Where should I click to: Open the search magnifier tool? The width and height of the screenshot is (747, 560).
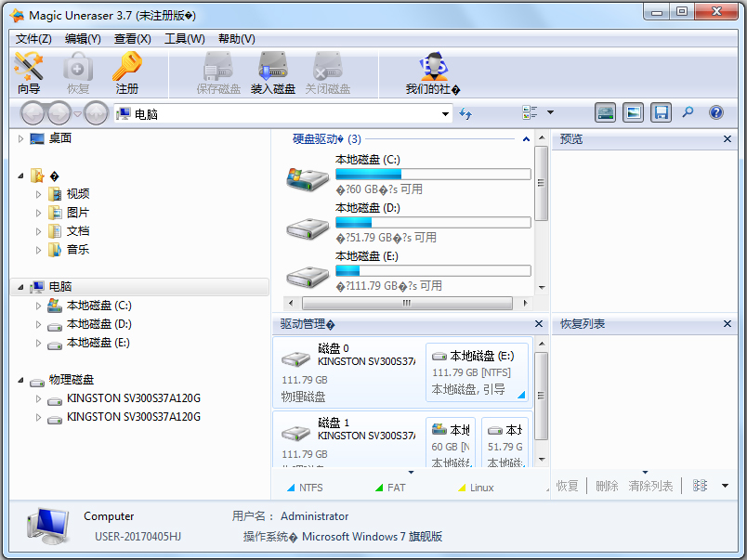coord(688,112)
